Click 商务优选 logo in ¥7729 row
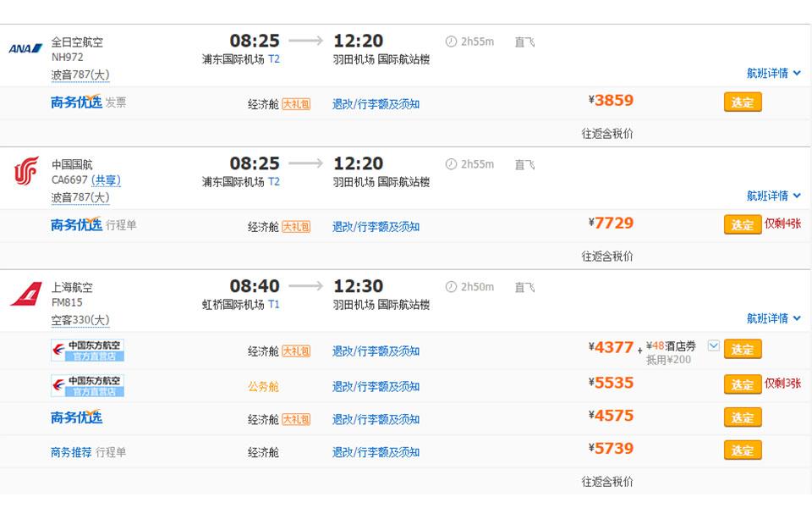Viewport: 812px width, 508px height. 76,224
